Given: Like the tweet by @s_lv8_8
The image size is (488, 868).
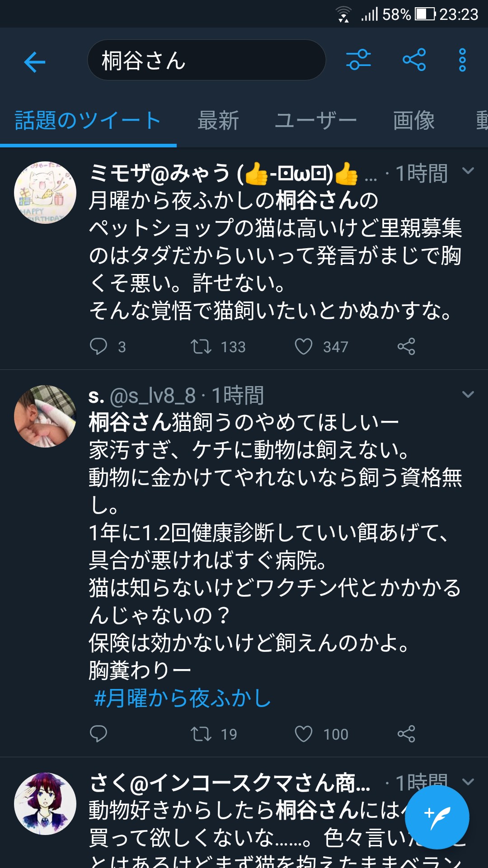Looking at the screenshot, I should coord(304,734).
